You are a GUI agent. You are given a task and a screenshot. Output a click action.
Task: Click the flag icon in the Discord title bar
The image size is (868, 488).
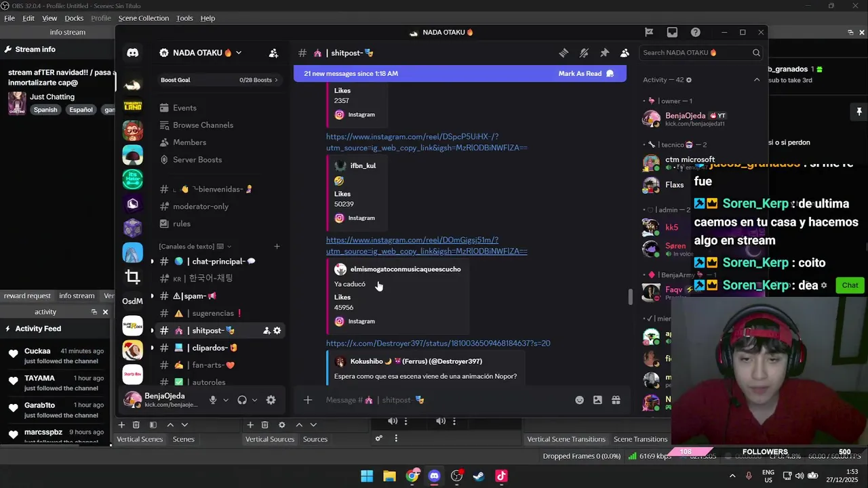coord(649,32)
